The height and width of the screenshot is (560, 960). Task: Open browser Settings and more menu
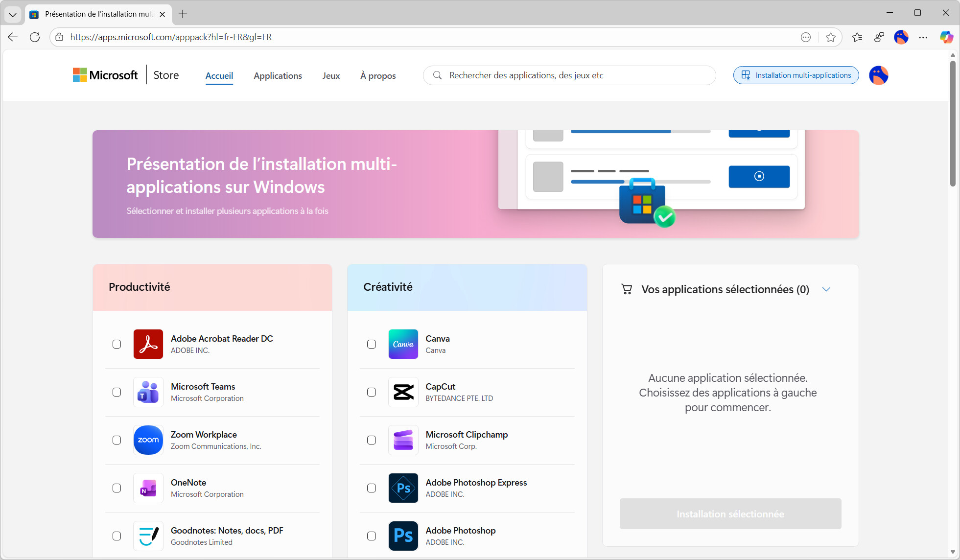(x=923, y=37)
